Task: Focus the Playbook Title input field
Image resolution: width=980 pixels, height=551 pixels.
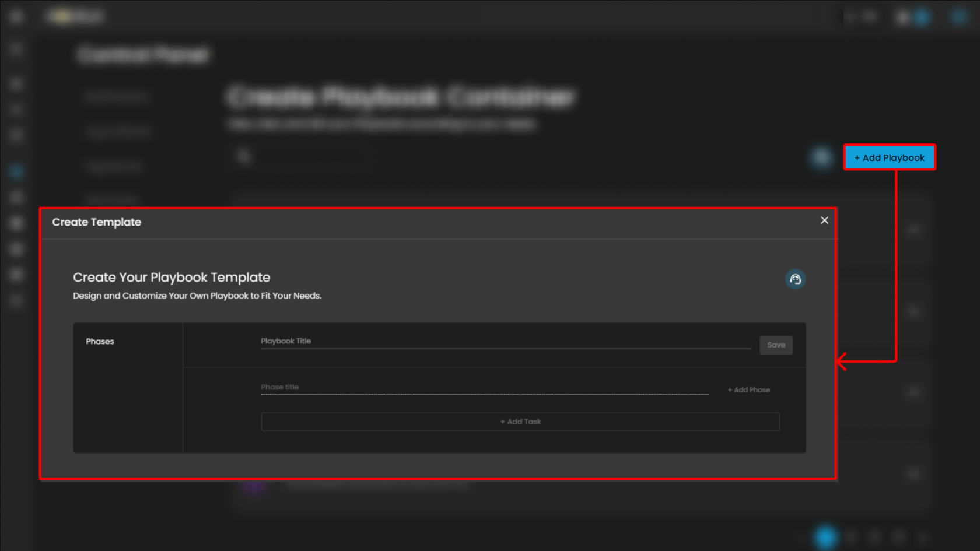Action: point(505,341)
